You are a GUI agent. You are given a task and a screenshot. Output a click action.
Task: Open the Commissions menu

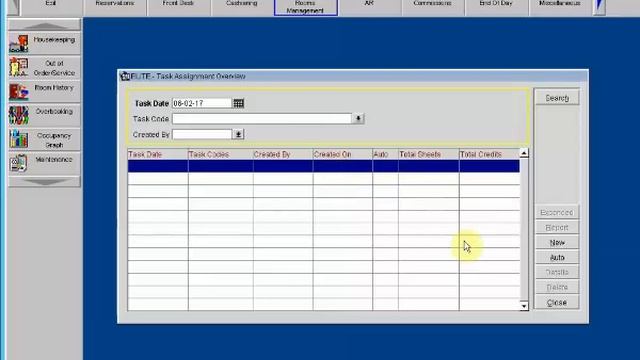[433, 7]
